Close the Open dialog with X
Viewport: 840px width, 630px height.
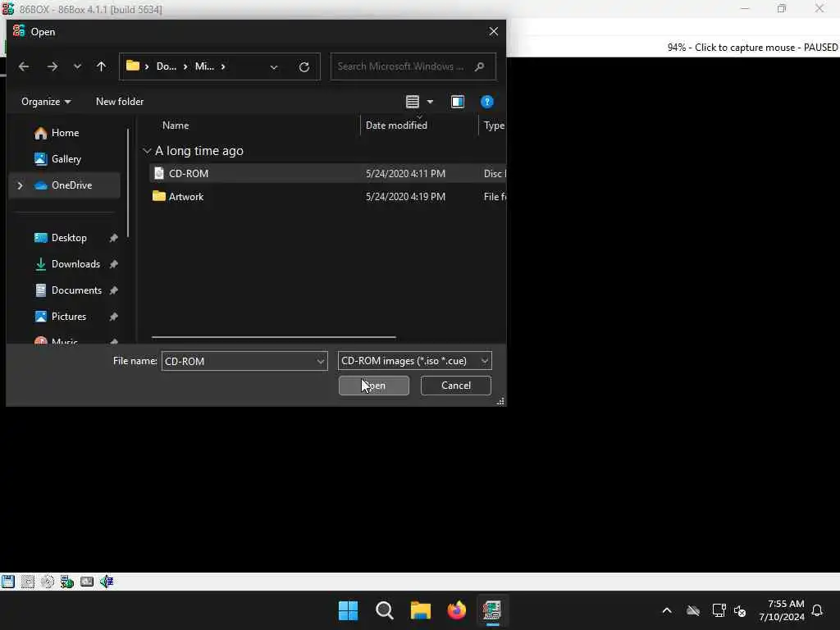(x=493, y=32)
